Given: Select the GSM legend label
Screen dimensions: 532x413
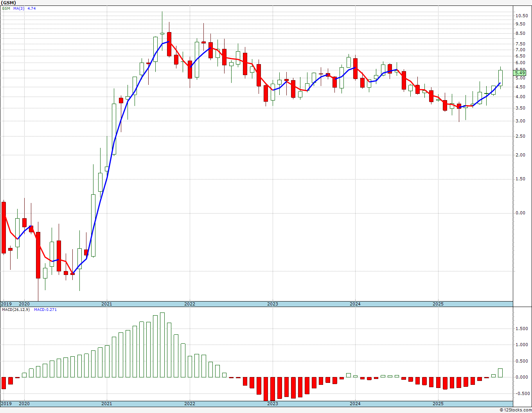Looking at the screenshot, I should click(6, 8).
